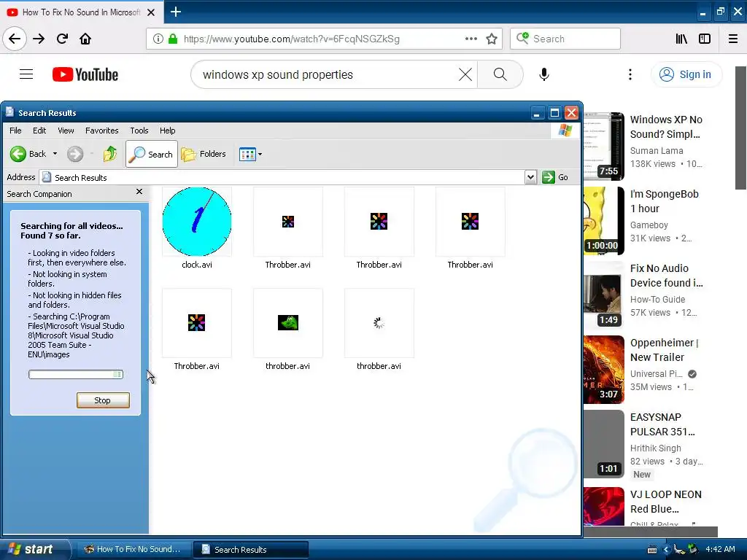Open YouTube settings three-dots
Viewport: 747px width, 560px height.
(x=630, y=74)
